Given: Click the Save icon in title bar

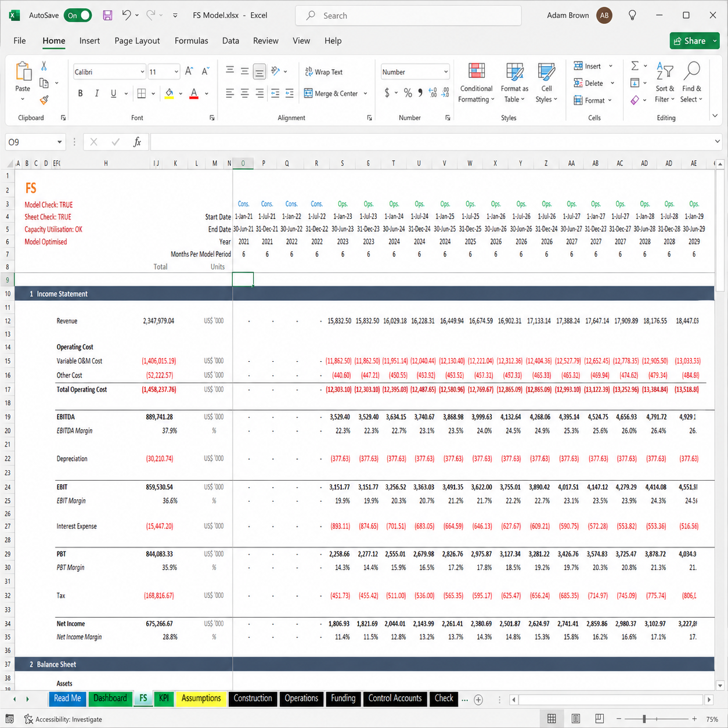Looking at the screenshot, I should 107,16.
